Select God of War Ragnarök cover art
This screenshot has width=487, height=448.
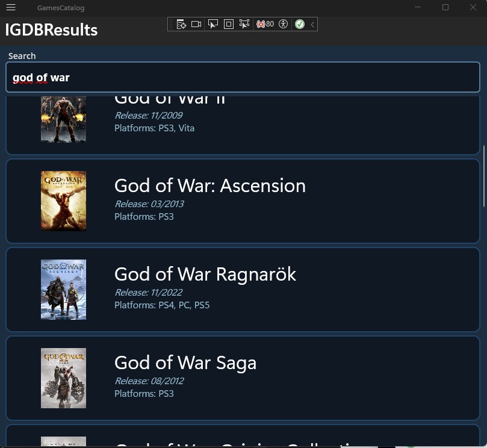(x=63, y=289)
